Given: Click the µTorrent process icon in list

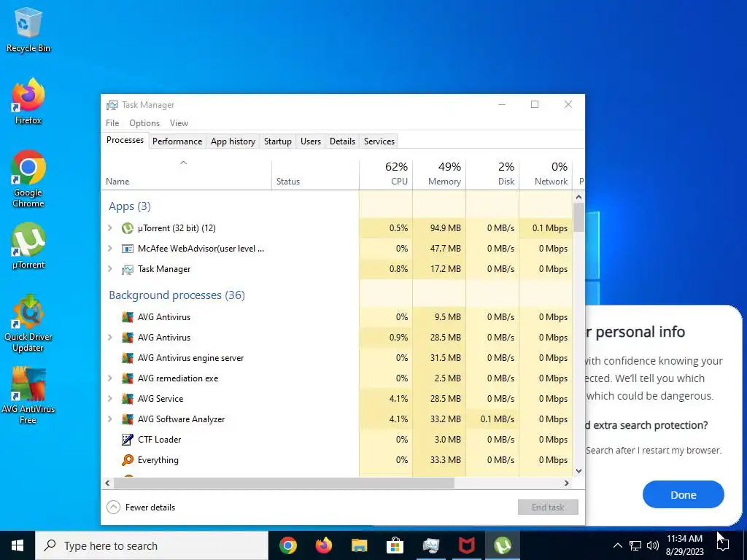Looking at the screenshot, I should pyautogui.click(x=127, y=228).
